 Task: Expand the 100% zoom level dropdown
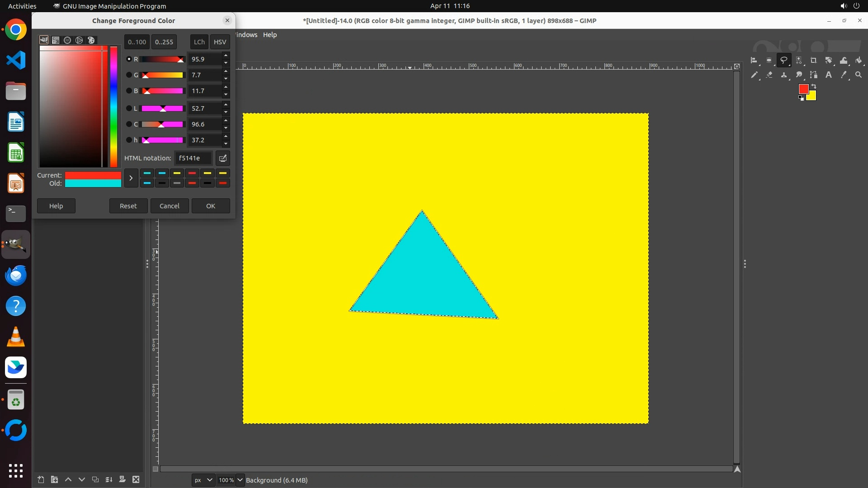click(x=240, y=480)
